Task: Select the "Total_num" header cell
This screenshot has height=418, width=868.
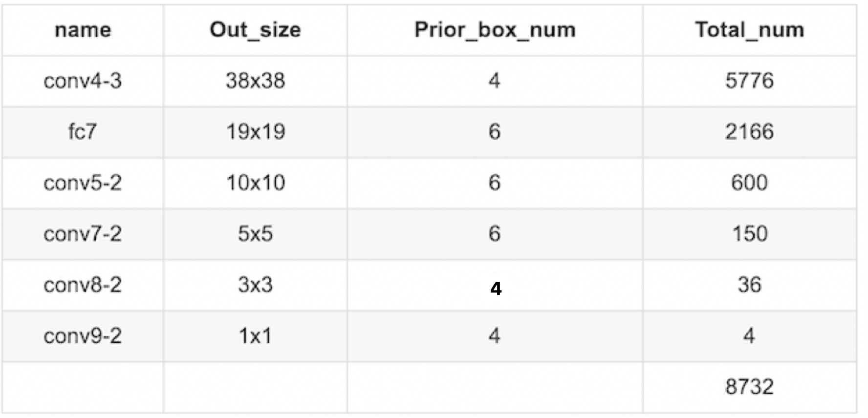Action: 749,30
